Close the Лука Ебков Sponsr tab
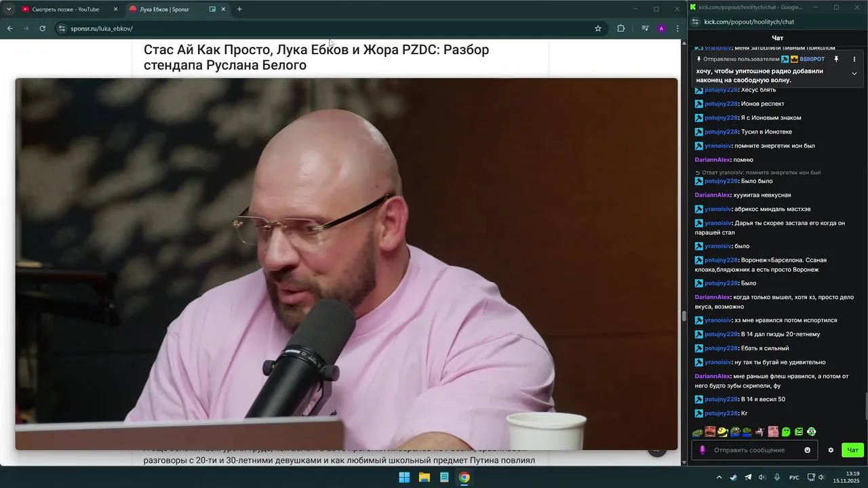 click(x=223, y=9)
